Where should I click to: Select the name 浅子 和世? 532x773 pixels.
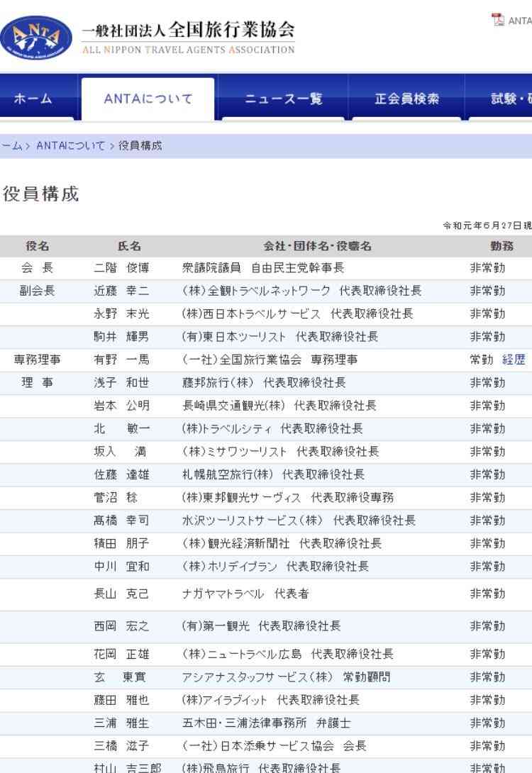(121, 382)
